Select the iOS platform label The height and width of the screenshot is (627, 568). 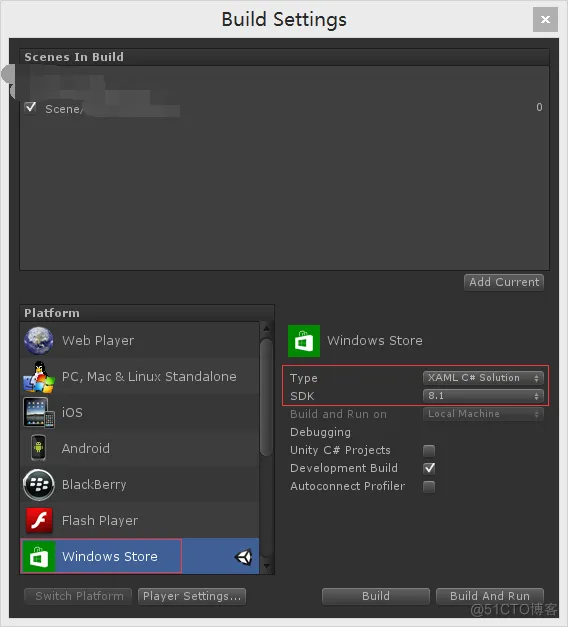click(x=72, y=413)
